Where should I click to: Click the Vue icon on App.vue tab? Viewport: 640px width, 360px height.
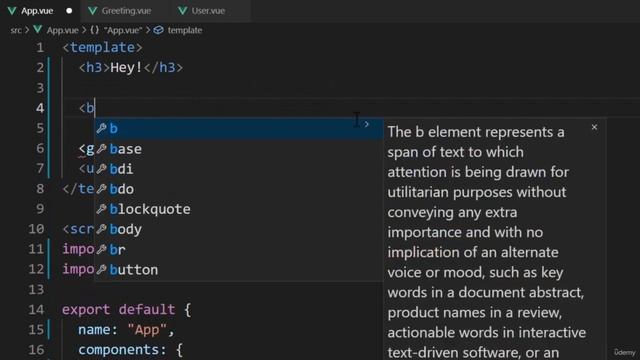tap(12, 11)
